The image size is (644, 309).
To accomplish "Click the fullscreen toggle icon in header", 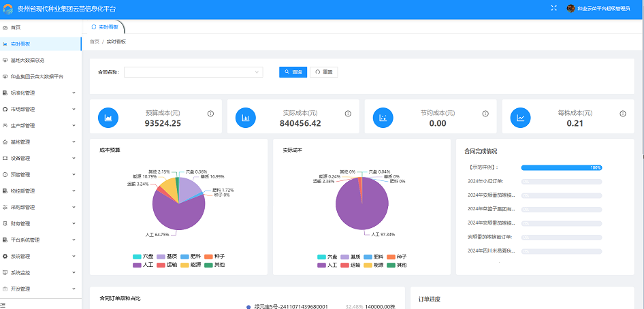I will coord(554,8).
